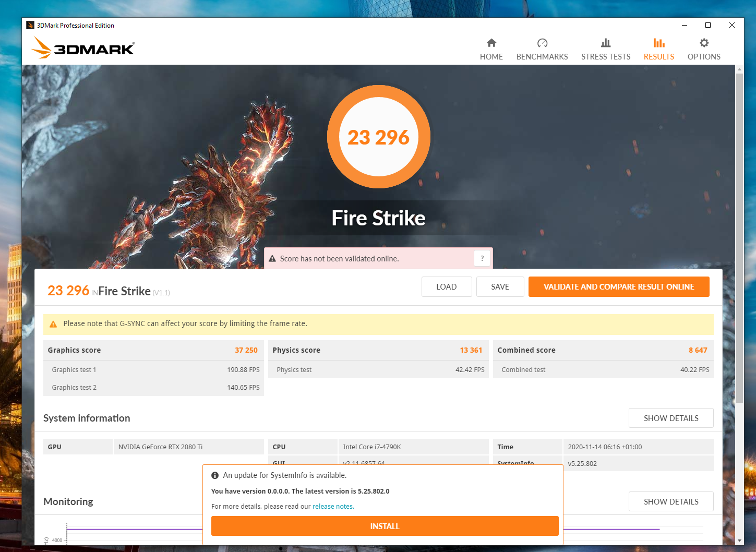Click the G-SYNC warning triangle icon
756x552 pixels.
click(53, 324)
